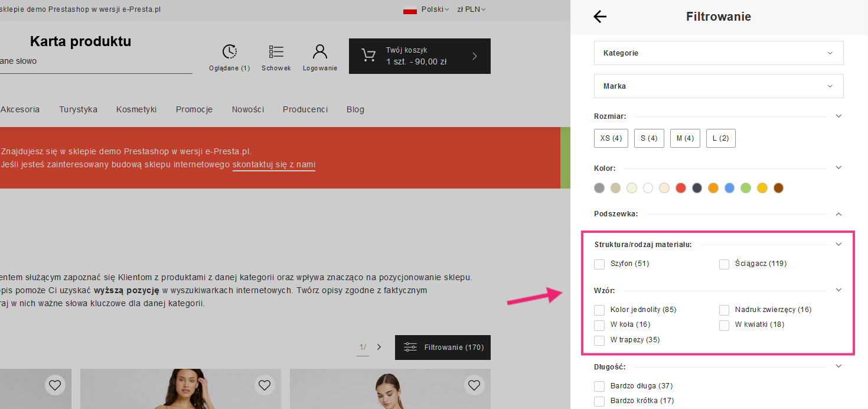Expand the Podszewka filter section
868x409 pixels.
point(838,214)
